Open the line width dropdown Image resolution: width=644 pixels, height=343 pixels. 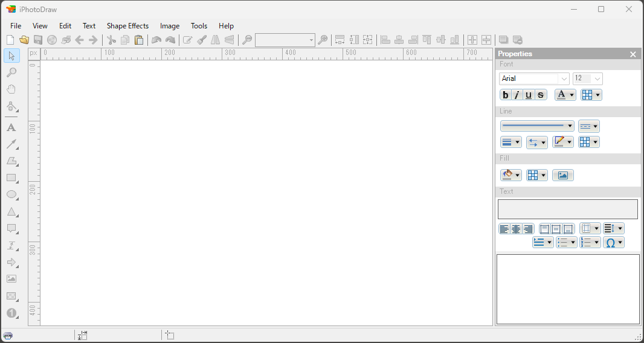[x=511, y=142]
